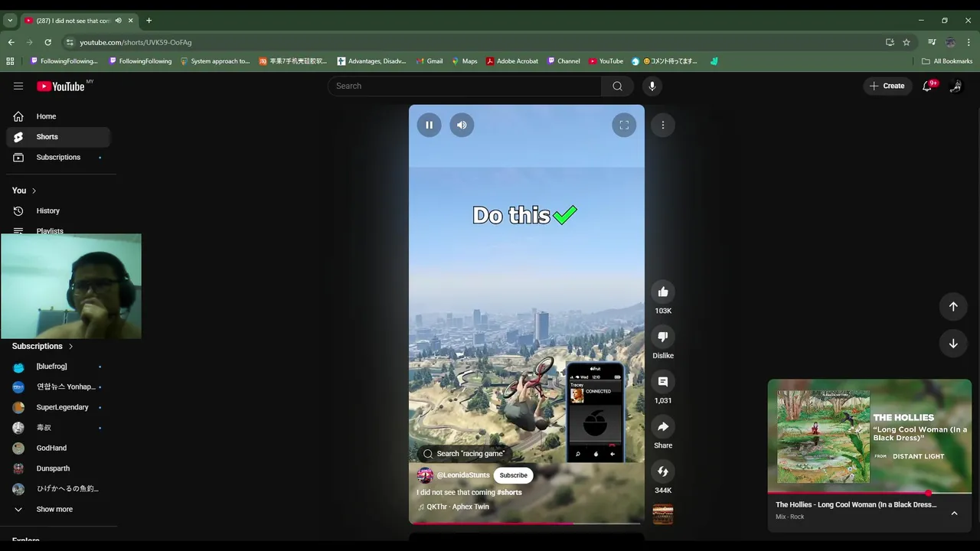Open the @LeonidaStunts channel link

pos(463,475)
